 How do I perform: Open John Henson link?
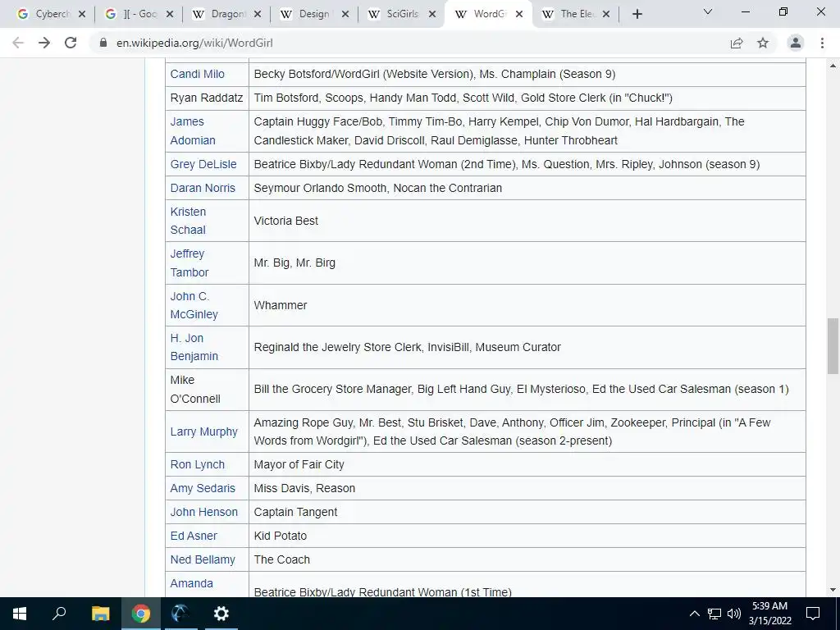point(203,512)
